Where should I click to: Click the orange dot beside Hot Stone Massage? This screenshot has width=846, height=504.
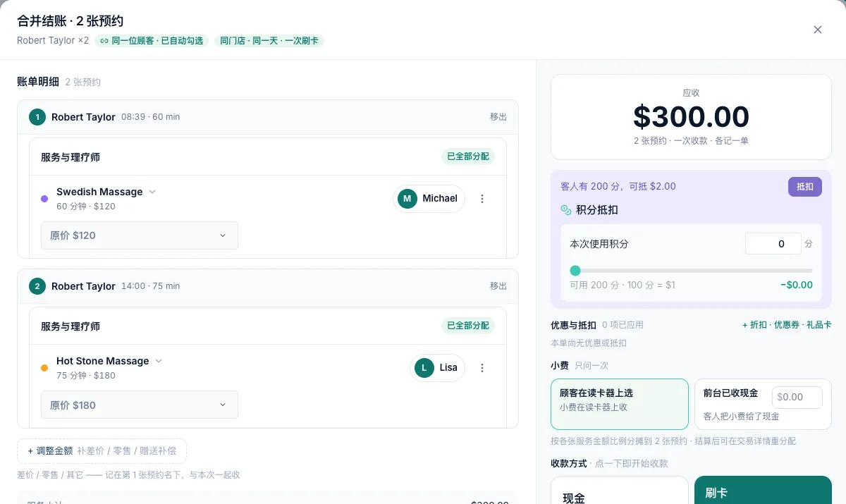click(44, 368)
